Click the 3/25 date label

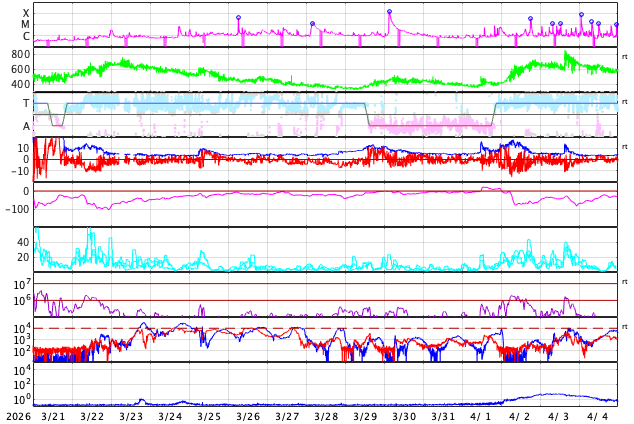[x=208, y=416]
